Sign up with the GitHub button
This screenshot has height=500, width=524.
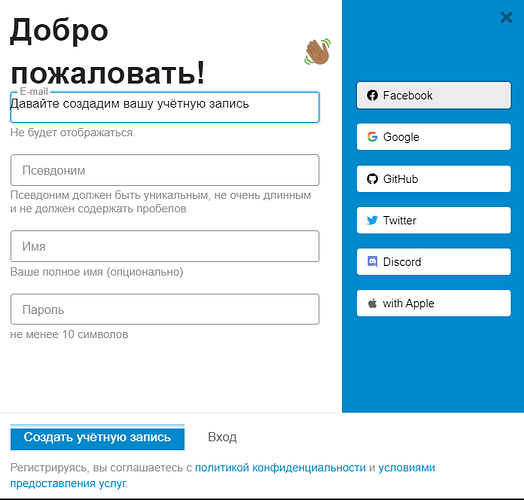click(433, 179)
